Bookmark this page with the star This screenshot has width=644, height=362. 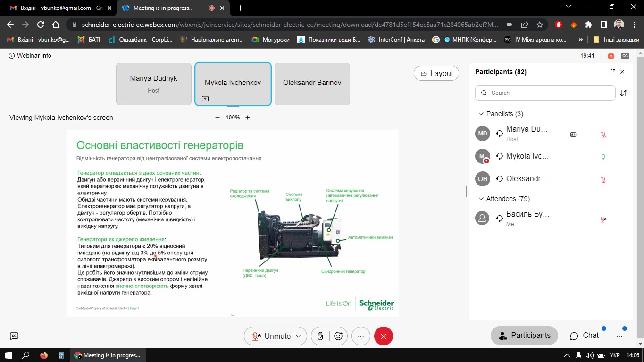pos(540,25)
